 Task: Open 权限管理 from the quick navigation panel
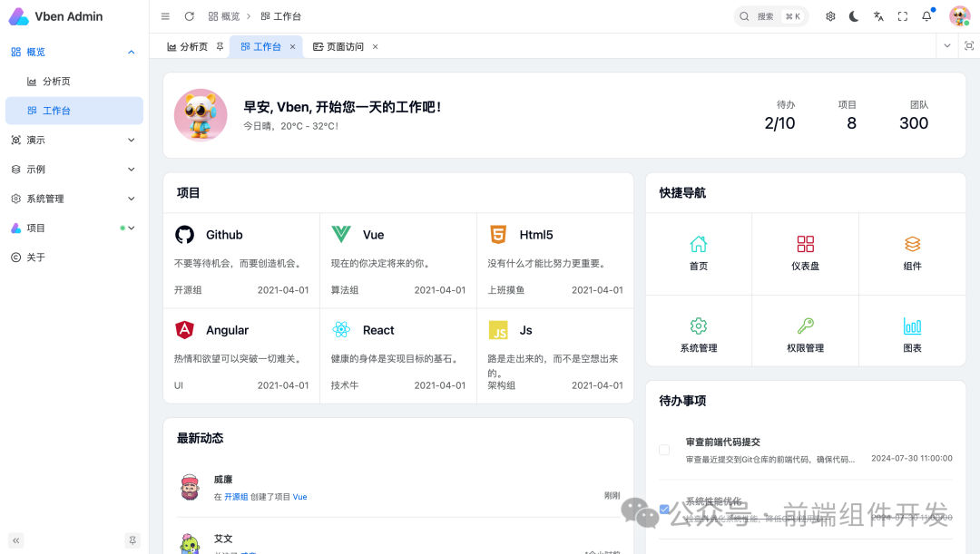pyautogui.click(x=805, y=325)
